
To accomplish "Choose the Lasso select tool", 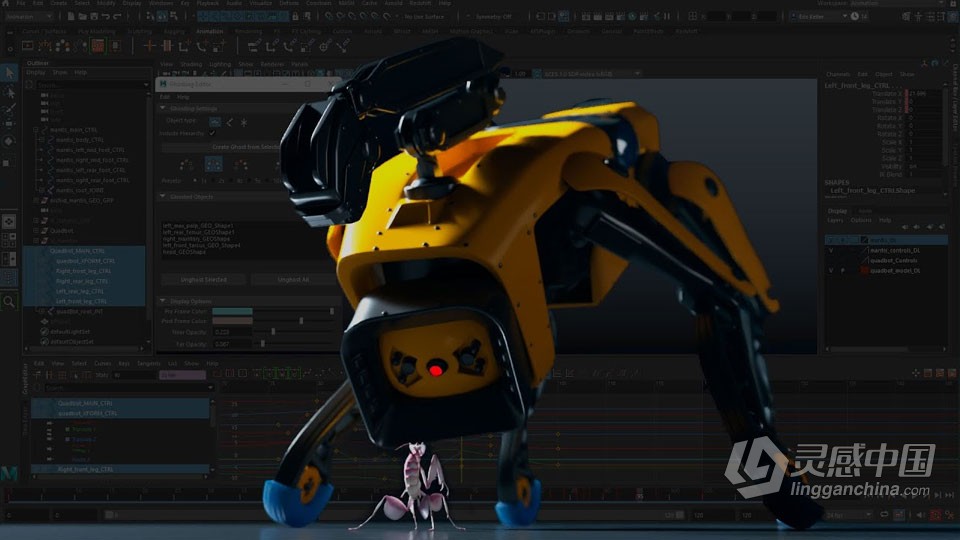I will coord(9,92).
